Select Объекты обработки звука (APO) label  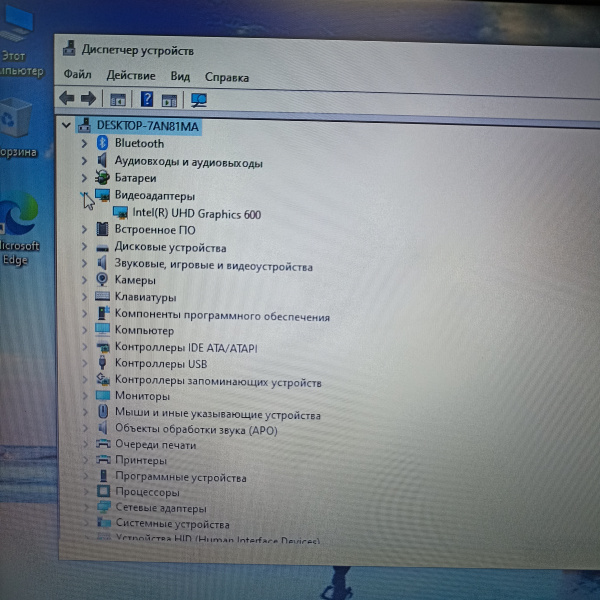(196, 429)
